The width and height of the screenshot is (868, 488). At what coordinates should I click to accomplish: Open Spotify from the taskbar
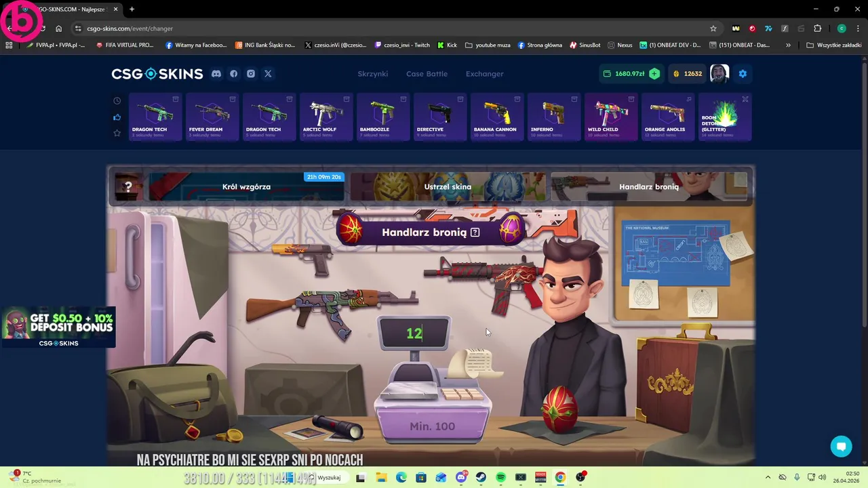click(500, 477)
